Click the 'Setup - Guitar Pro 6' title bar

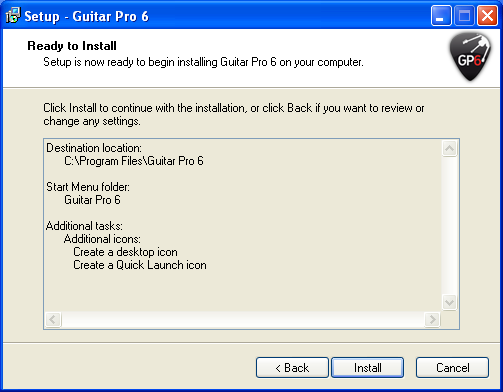(x=217, y=16)
